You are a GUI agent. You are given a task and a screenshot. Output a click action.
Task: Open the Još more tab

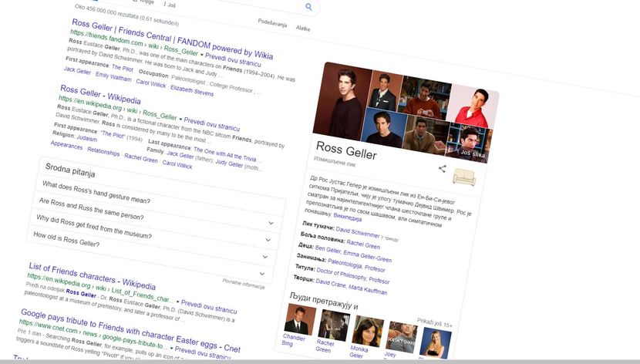(170, 5)
